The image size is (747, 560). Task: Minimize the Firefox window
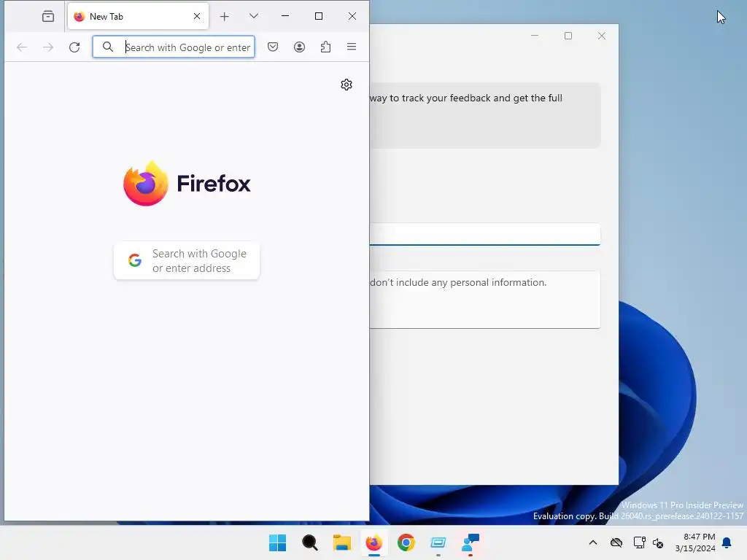point(285,16)
